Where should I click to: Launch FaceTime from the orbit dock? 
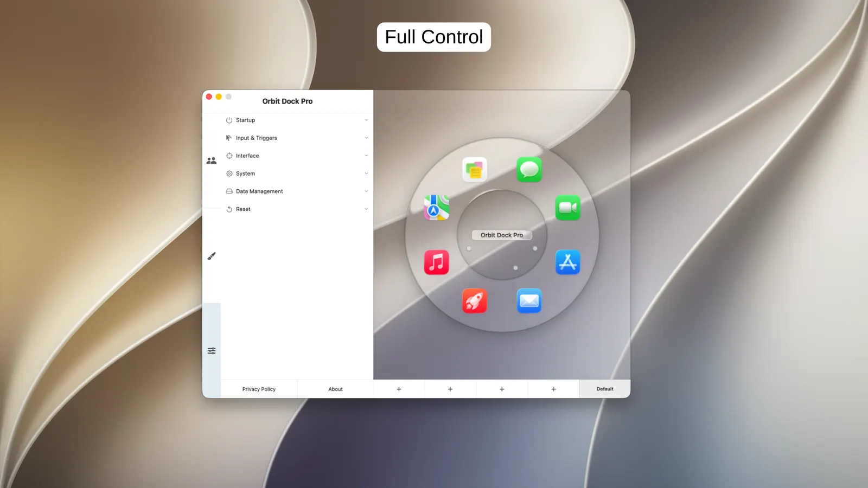567,208
